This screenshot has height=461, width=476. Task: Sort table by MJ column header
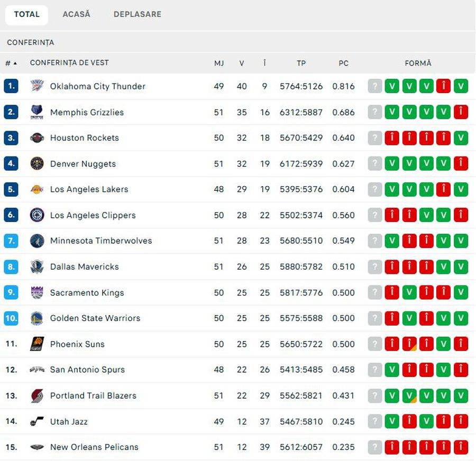pos(219,63)
